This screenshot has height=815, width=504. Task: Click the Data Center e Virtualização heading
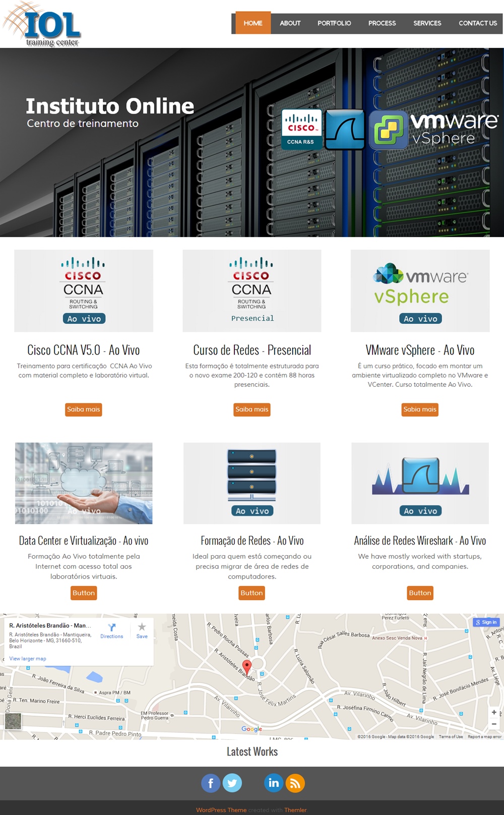(84, 541)
